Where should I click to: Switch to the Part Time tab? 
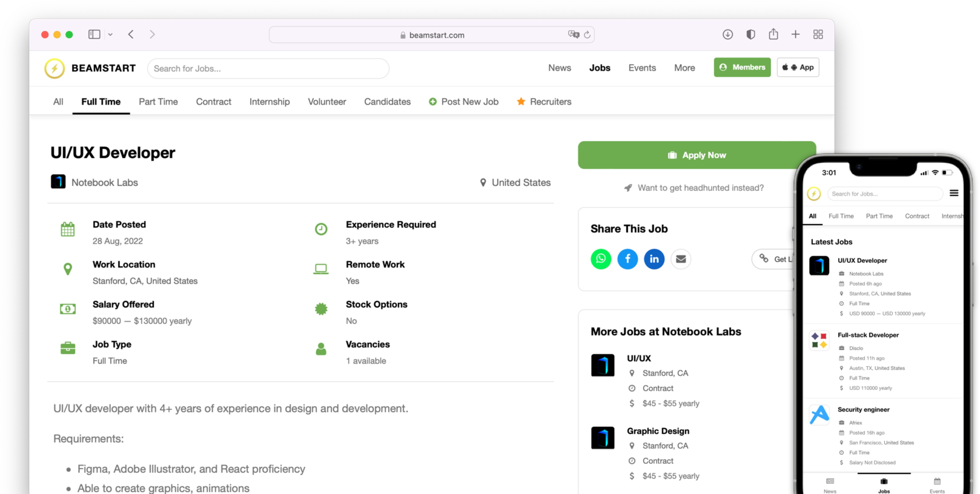point(158,101)
